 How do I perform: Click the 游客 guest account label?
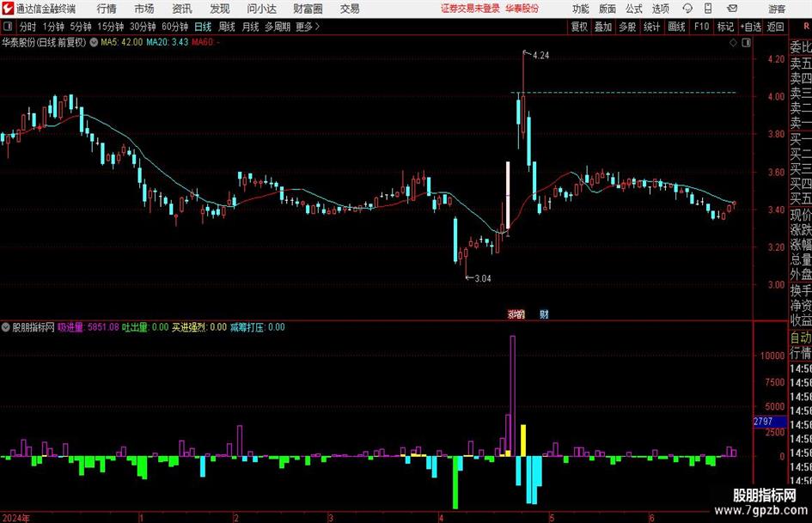[777, 9]
